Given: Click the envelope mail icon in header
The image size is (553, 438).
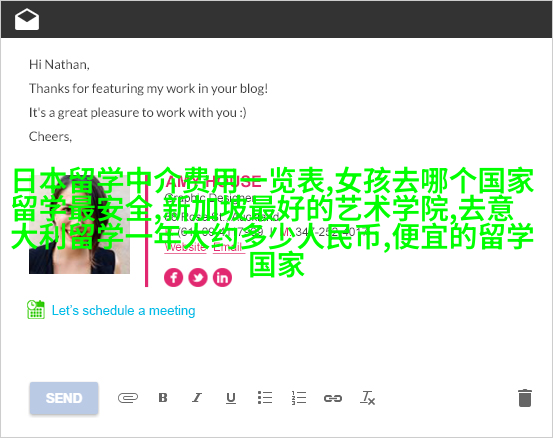Looking at the screenshot, I should 27,20.
